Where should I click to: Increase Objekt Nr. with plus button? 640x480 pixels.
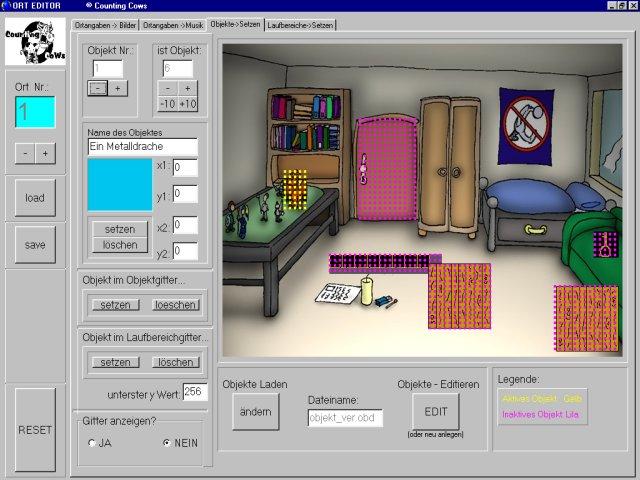coord(118,88)
